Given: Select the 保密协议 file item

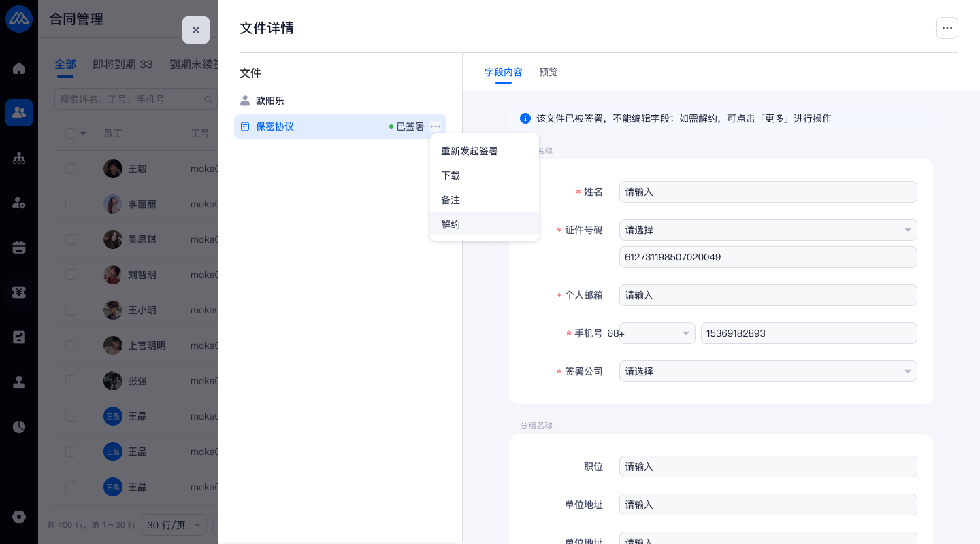Looking at the screenshot, I should pos(275,126).
